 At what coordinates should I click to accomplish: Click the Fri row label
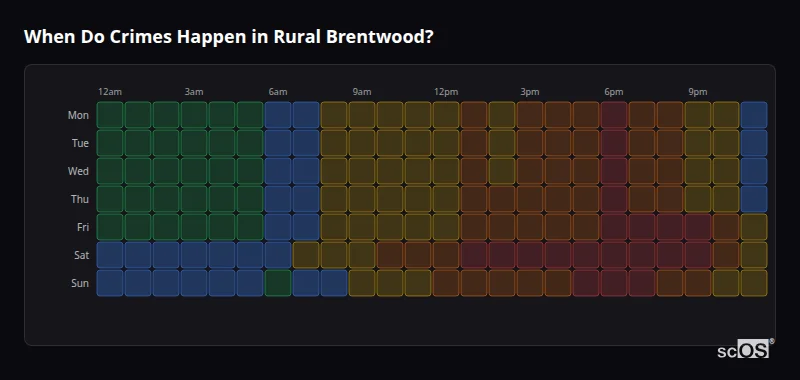(83, 227)
